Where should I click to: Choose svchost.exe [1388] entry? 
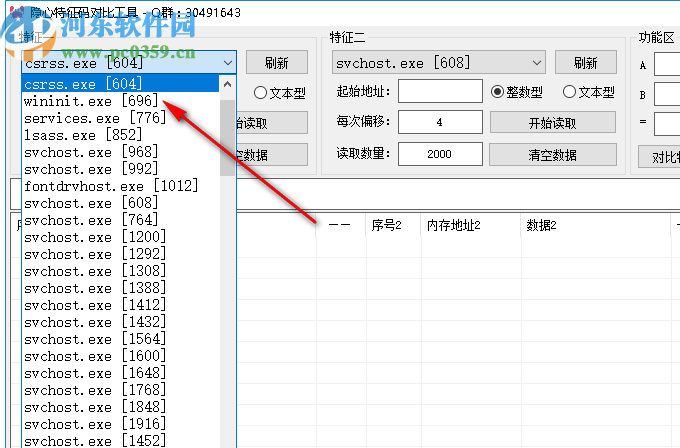click(x=121, y=288)
